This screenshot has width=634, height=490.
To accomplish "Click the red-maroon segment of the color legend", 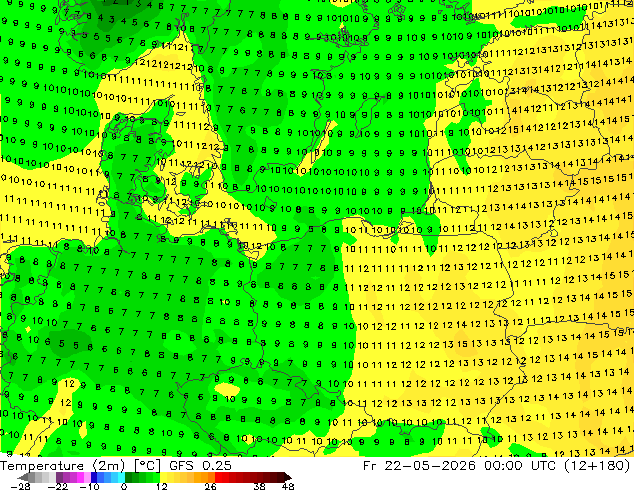I will [249, 477].
